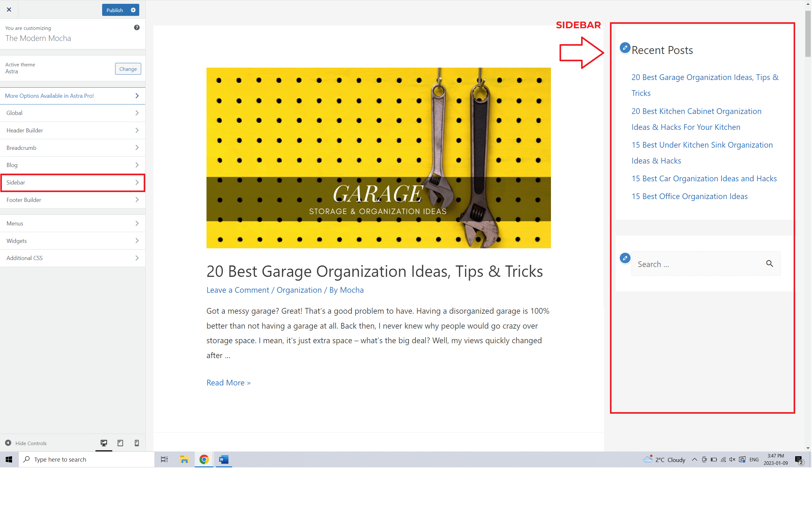Viewport: 812px width, 508px height.
Task: Open recent post 15 Best Car Organization Ideas
Action: (x=704, y=179)
